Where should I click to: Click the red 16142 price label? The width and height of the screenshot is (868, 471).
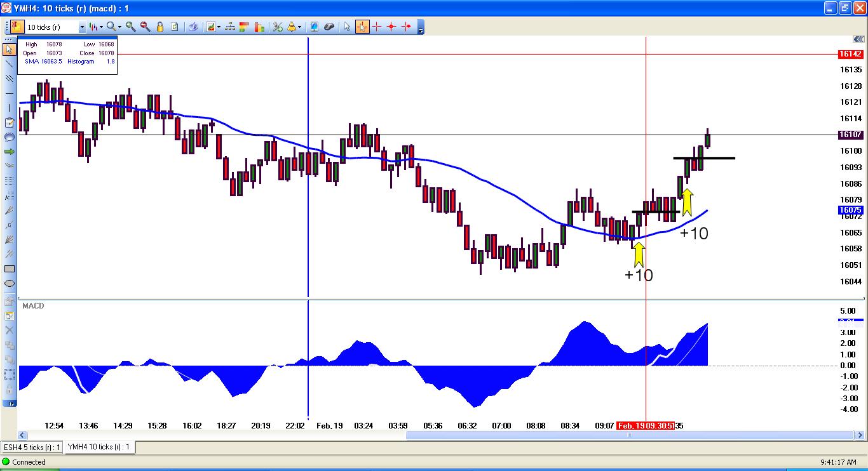pyautogui.click(x=850, y=55)
